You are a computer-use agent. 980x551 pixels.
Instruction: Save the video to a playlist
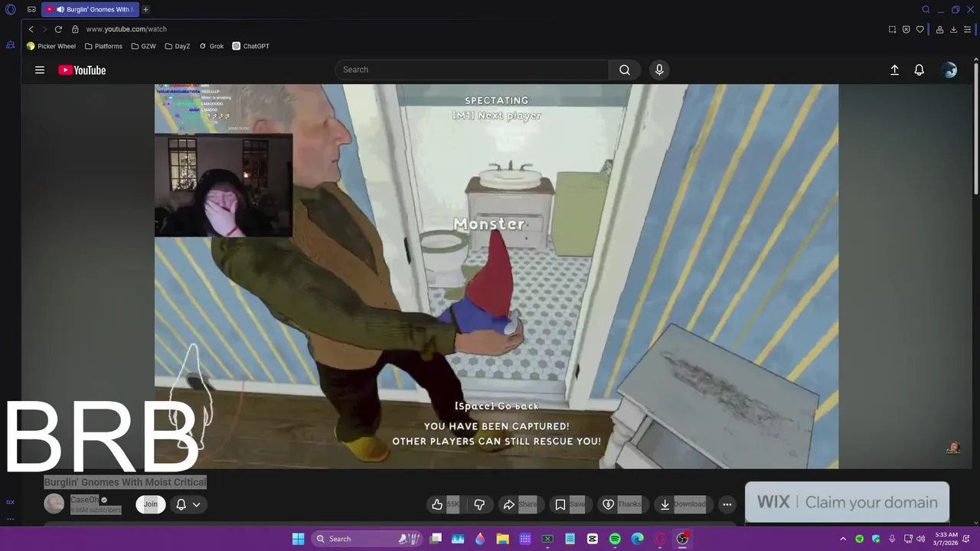point(570,504)
